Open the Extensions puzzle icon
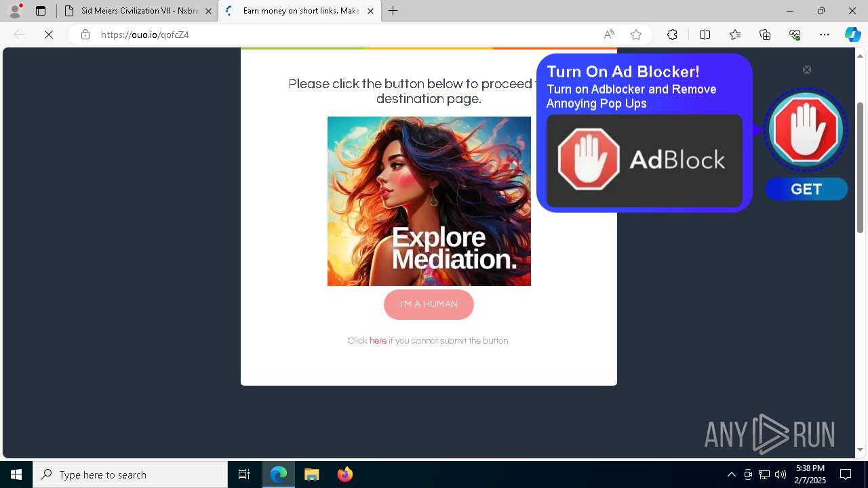Viewport: 868px width, 488px height. click(672, 35)
